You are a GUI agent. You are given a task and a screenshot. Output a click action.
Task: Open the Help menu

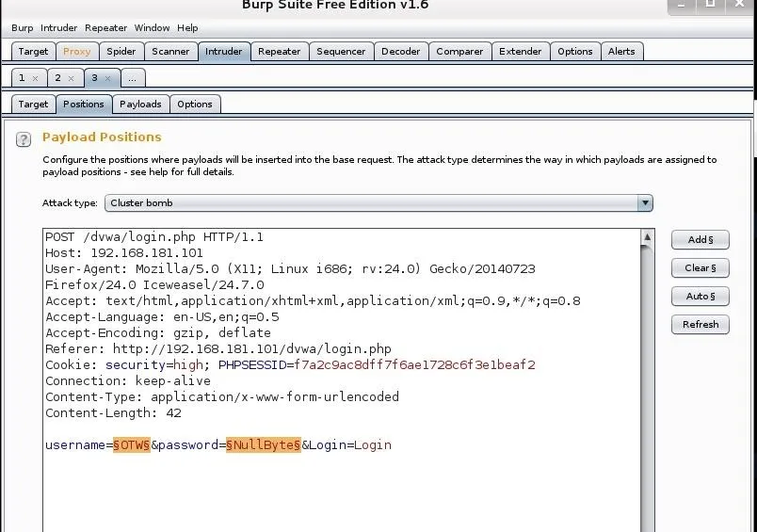tap(187, 28)
